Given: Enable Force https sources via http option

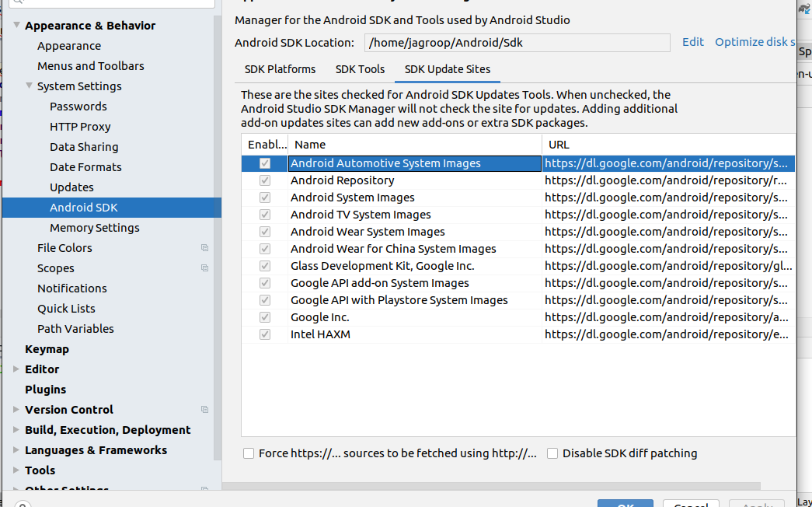Looking at the screenshot, I should point(249,453).
